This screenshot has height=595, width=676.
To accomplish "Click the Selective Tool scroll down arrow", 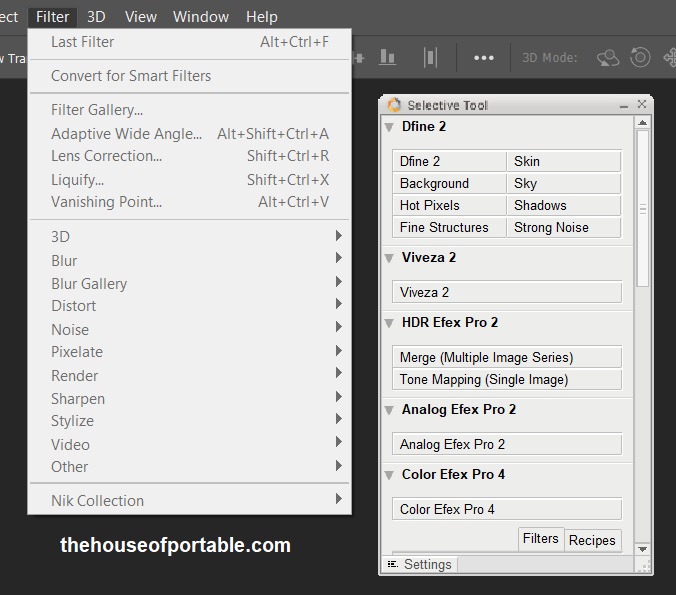I will 642,549.
